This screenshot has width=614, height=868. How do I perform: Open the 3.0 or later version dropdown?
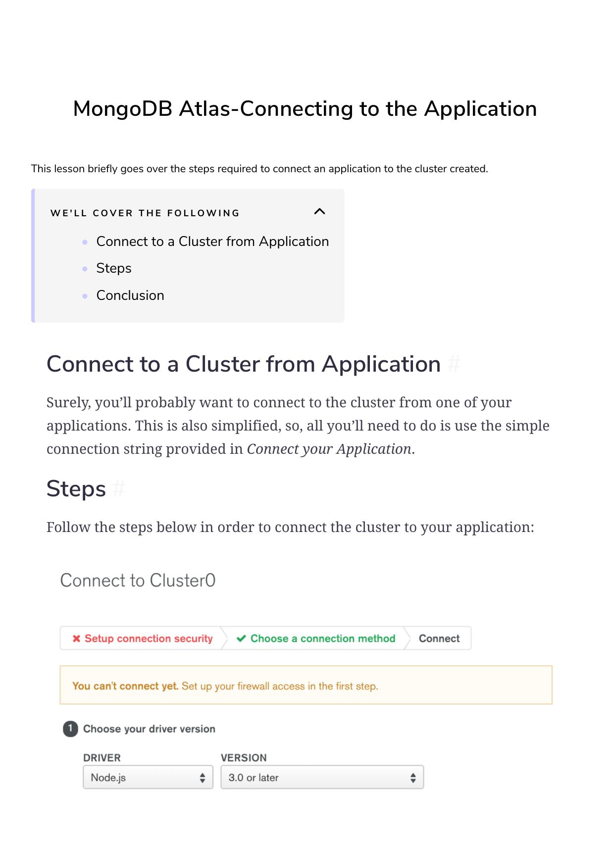tap(322, 777)
